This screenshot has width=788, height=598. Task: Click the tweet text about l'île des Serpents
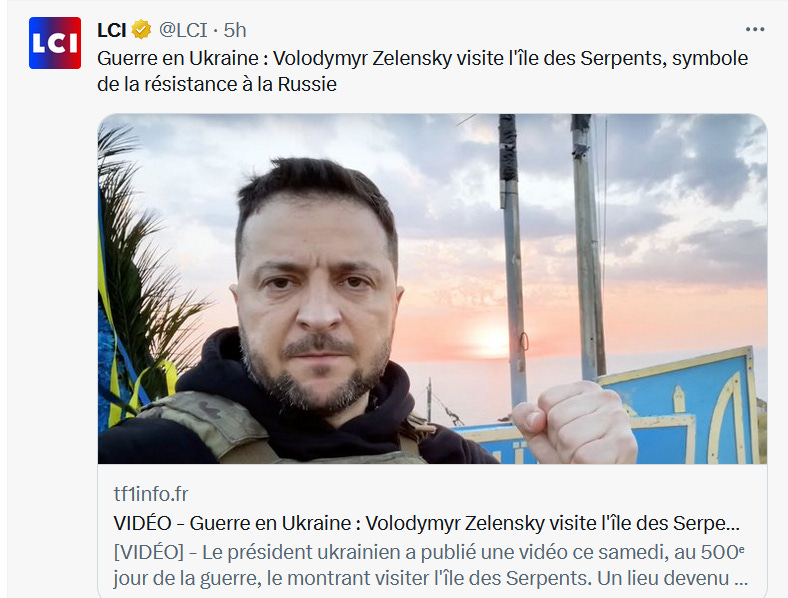click(423, 71)
